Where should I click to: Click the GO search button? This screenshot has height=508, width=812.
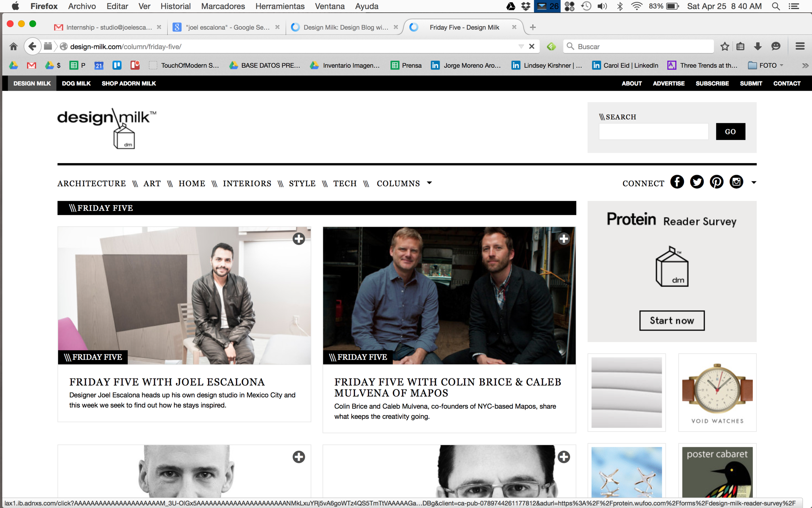tap(730, 131)
